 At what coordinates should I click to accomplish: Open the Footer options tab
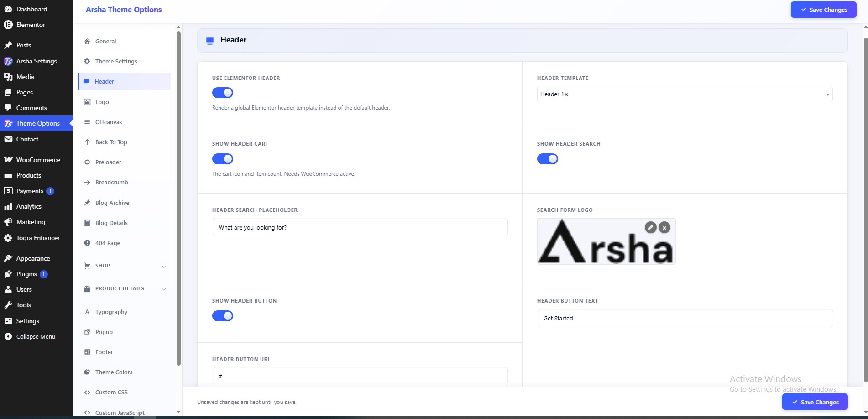tap(124, 352)
